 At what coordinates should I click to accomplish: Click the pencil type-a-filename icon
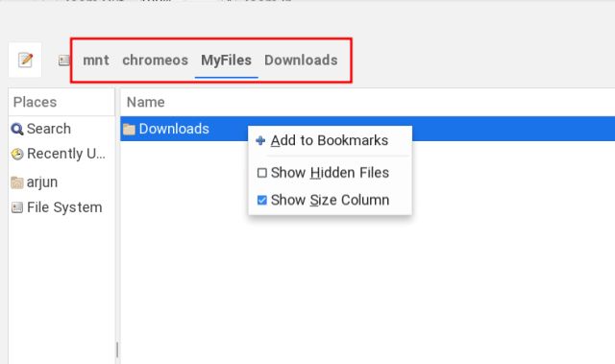[25, 60]
